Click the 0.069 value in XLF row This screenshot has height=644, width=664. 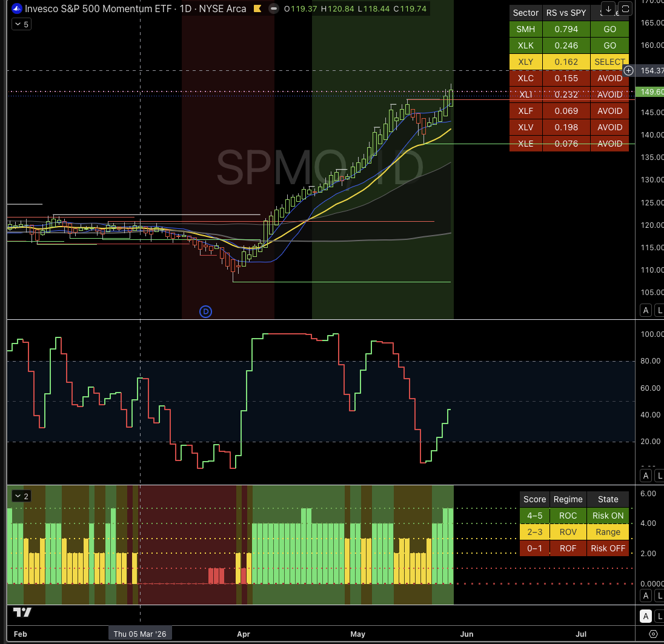pos(566,111)
